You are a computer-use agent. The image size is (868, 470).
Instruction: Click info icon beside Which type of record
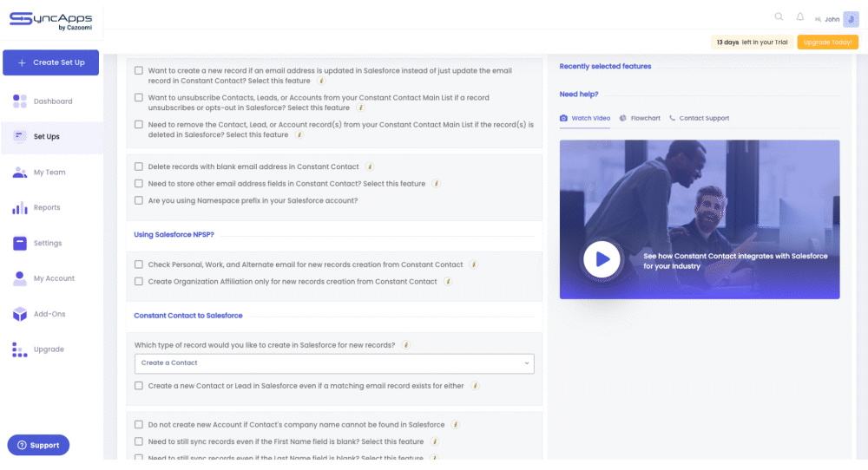coord(405,345)
